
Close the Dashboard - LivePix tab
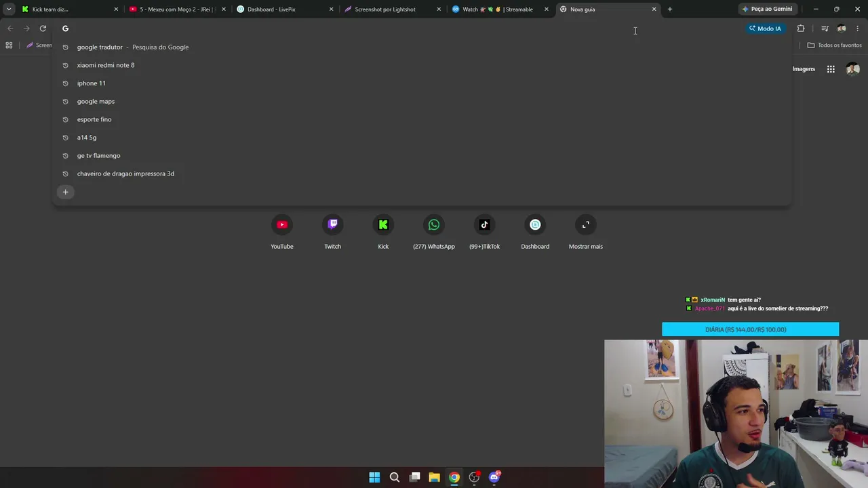[x=332, y=9]
